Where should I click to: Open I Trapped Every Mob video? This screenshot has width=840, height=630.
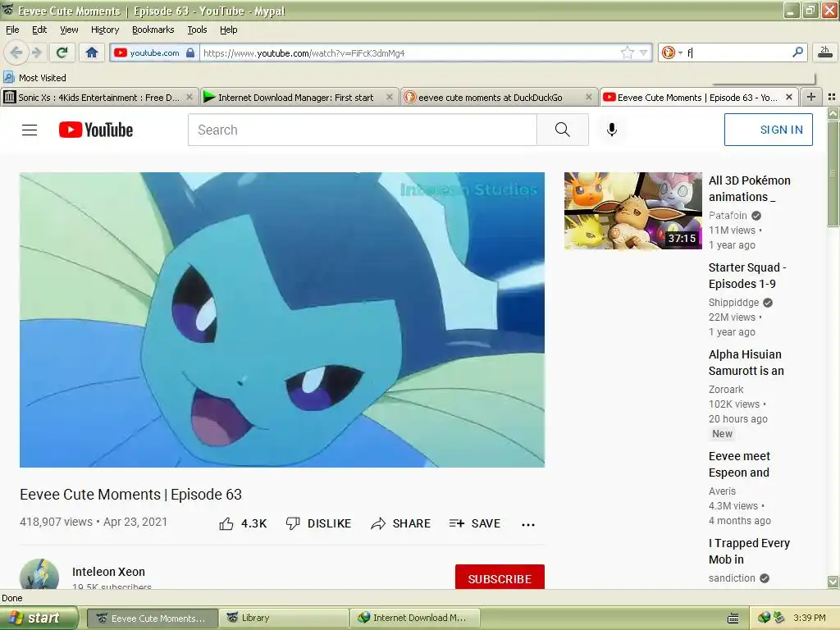[749, 551]
